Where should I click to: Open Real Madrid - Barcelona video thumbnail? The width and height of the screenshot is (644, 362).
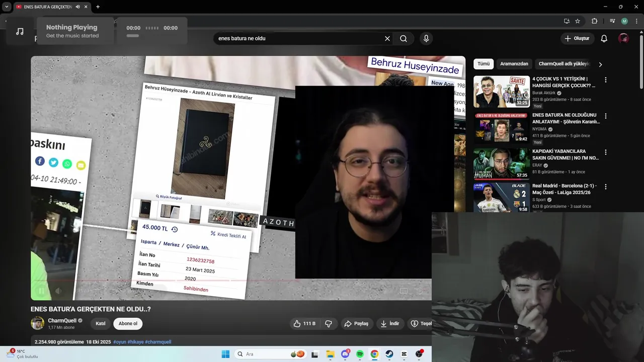pos(502,198)
